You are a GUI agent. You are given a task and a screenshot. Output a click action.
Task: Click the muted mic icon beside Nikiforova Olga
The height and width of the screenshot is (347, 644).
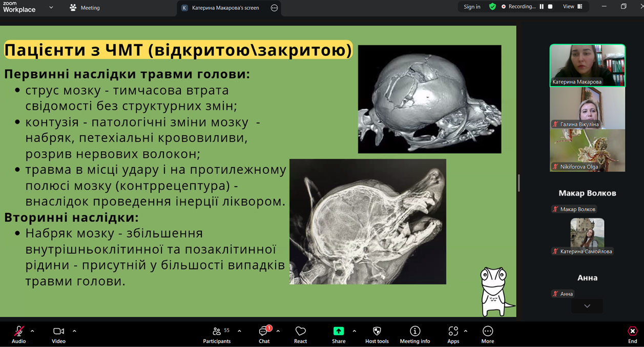coord(555,167)
